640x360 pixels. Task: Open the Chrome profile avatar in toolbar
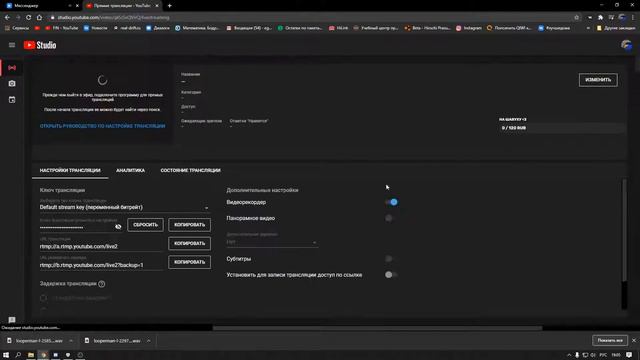[x=622, y=18]
